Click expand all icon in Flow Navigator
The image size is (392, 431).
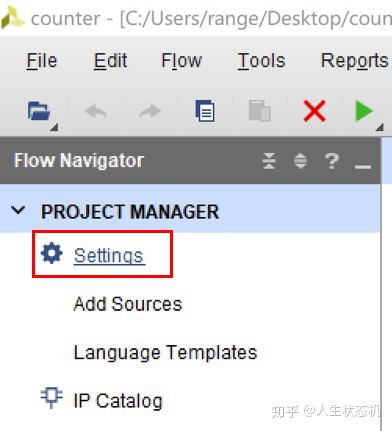[x=300, y=161]
